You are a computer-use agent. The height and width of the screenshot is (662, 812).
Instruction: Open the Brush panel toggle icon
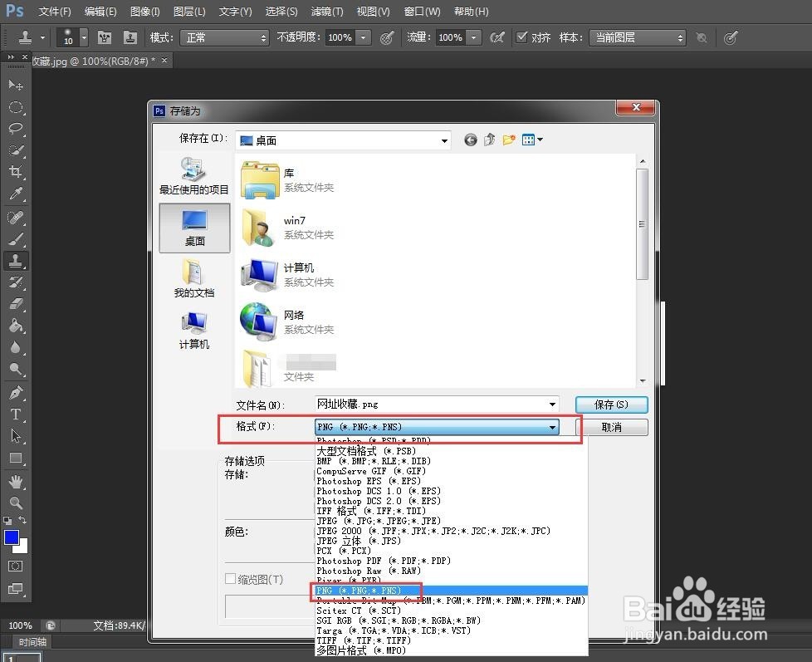pos(104,37)
